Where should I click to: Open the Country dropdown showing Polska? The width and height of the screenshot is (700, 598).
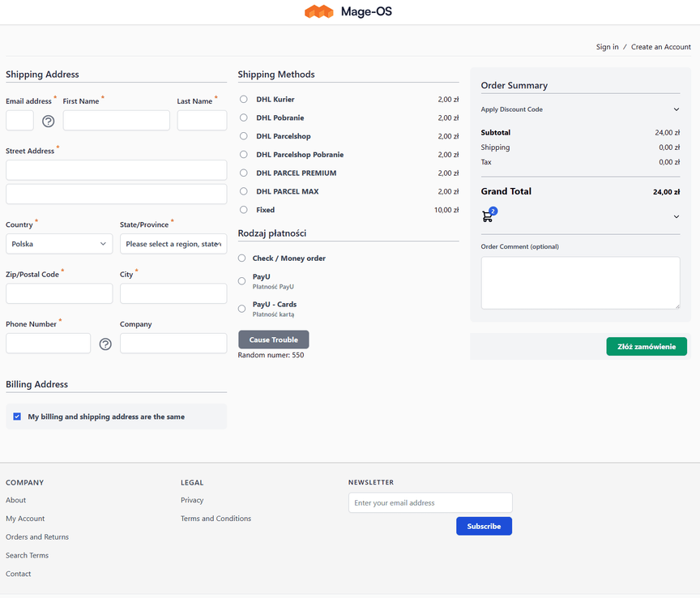tap(59, 244)
